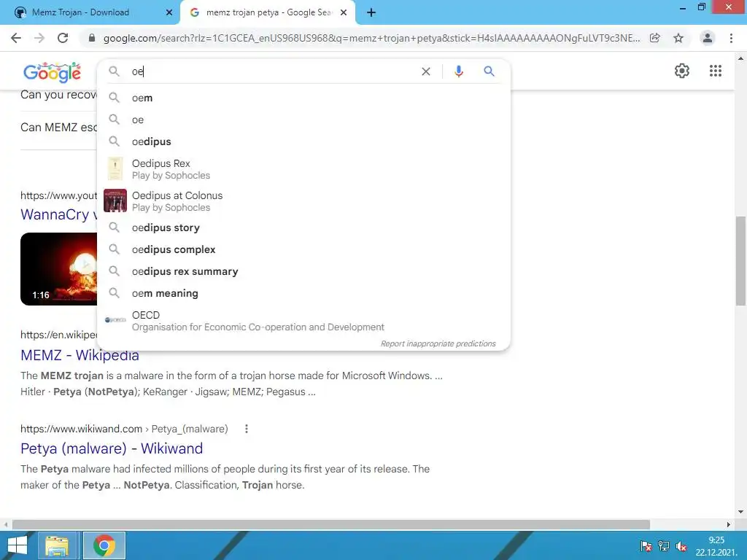Choose Oedipus at Colonus suggestion

303,201
